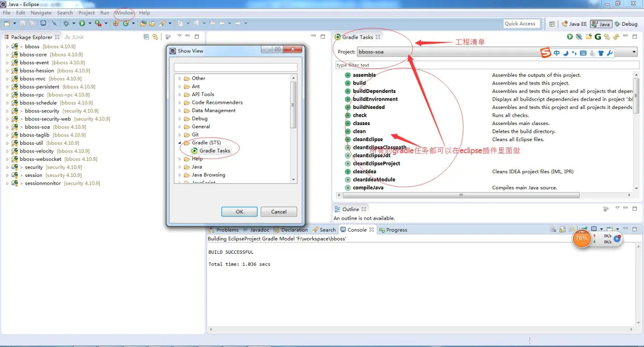Select the bboss-persistent project
The width and height of the screenshot is (644, 347).
point(40,87)
